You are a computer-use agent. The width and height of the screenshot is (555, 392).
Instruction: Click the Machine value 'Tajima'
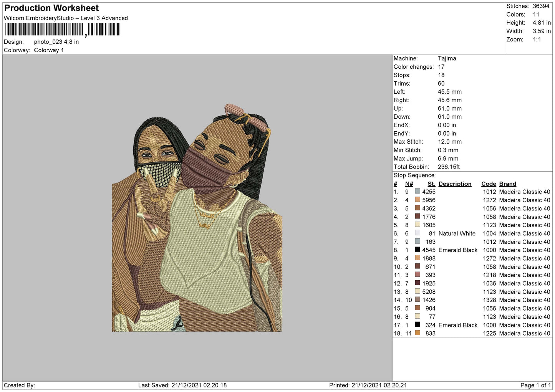click(x=447, y=58)
